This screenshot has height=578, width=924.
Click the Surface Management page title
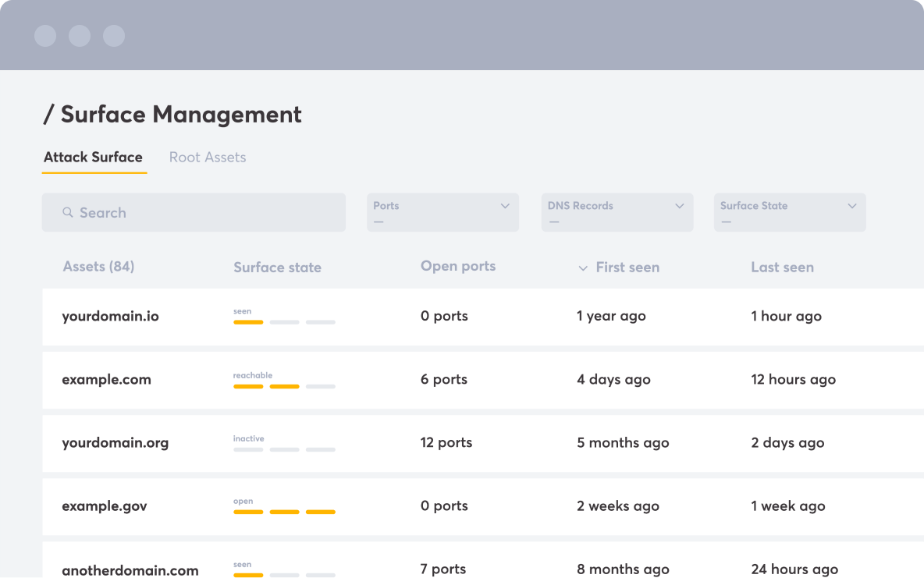click(x=172, y=115)
